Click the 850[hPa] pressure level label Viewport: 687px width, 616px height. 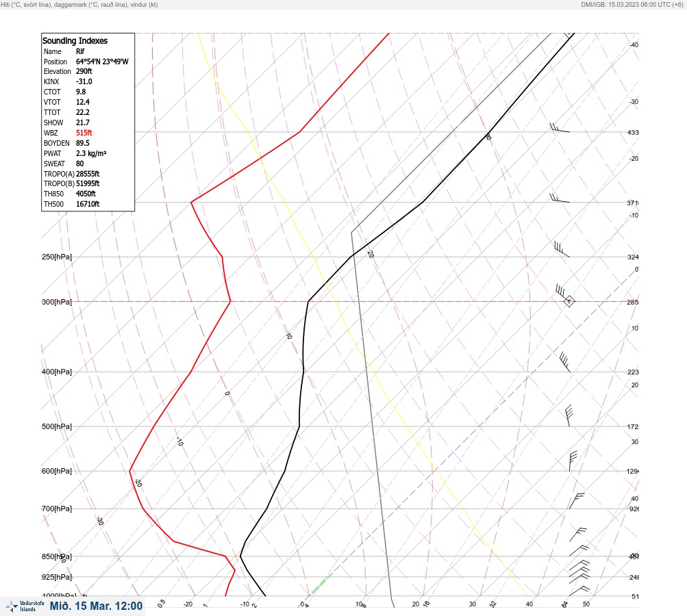pos(57,556)
